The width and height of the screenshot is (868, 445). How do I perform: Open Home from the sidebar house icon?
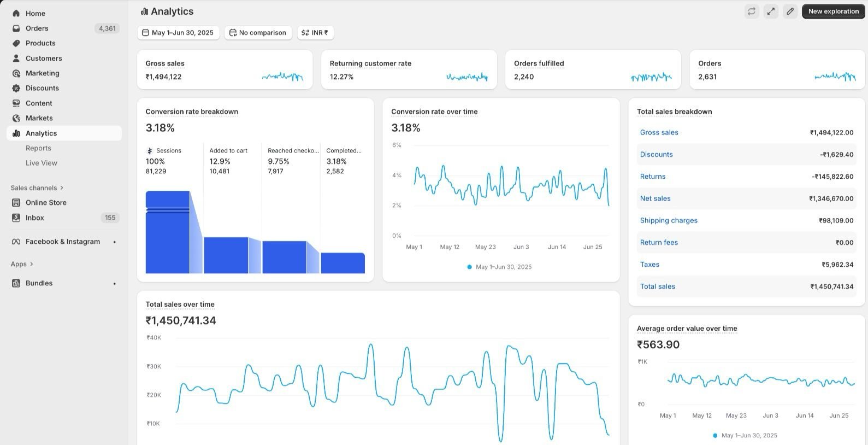[x=16, y=13]
